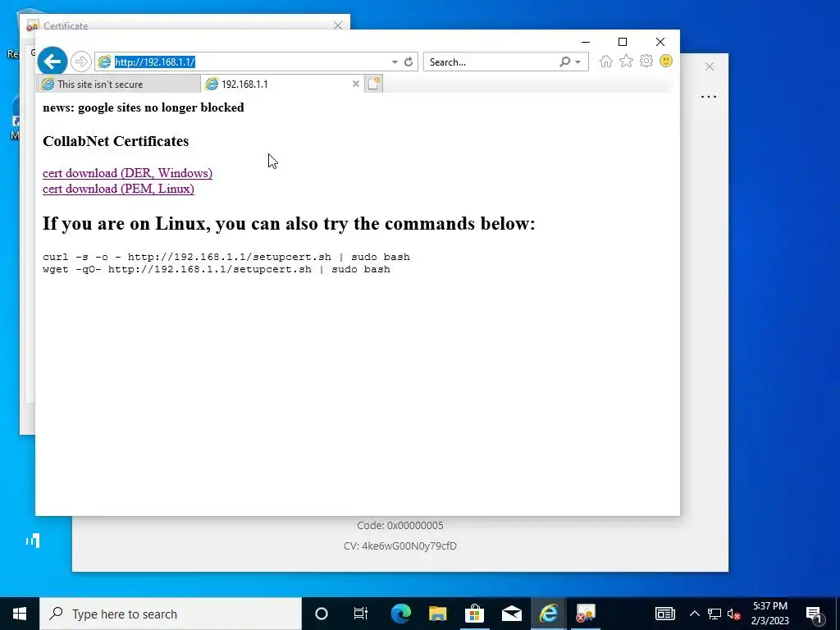This screenshot has height=630, width=840.
Task: Go back with the blue back arrow
Action: point(52,62)
